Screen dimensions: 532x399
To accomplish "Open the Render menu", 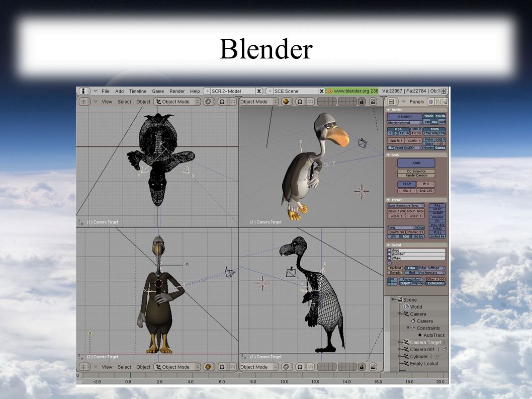I will 177,91.
